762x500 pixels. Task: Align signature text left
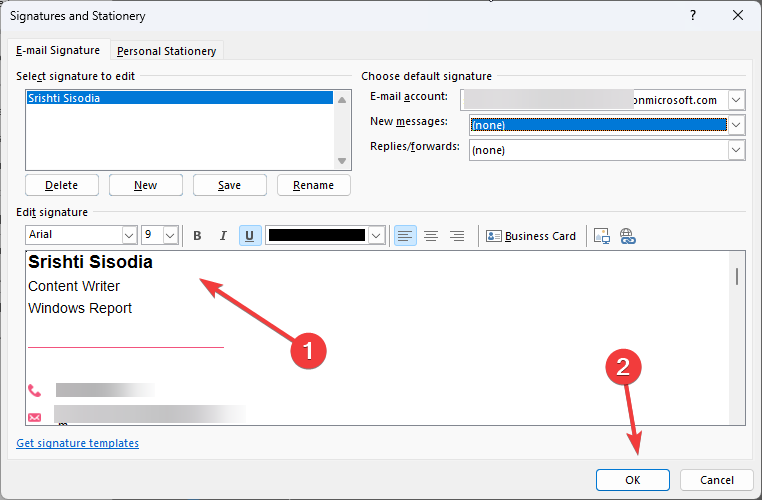(405, 236)
